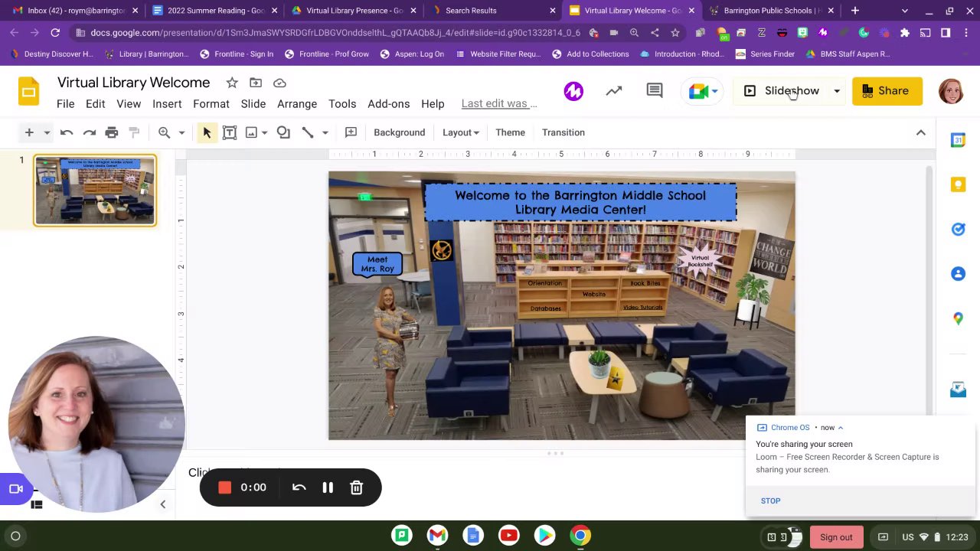Open the Layout dropdown
980x551 pixels.
[460, 132]
